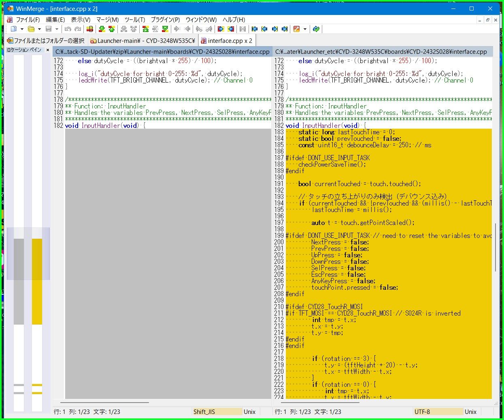Viewport: 504px width, 420px height.
Task: Click the left pane file path header
Action: pyautogui.click(x=162, y=52)
